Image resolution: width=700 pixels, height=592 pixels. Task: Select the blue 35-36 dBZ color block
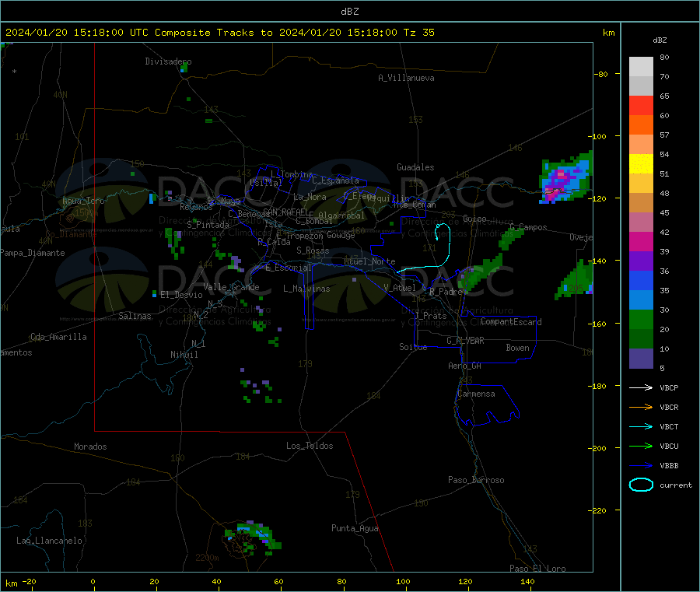tap(641, 280)
